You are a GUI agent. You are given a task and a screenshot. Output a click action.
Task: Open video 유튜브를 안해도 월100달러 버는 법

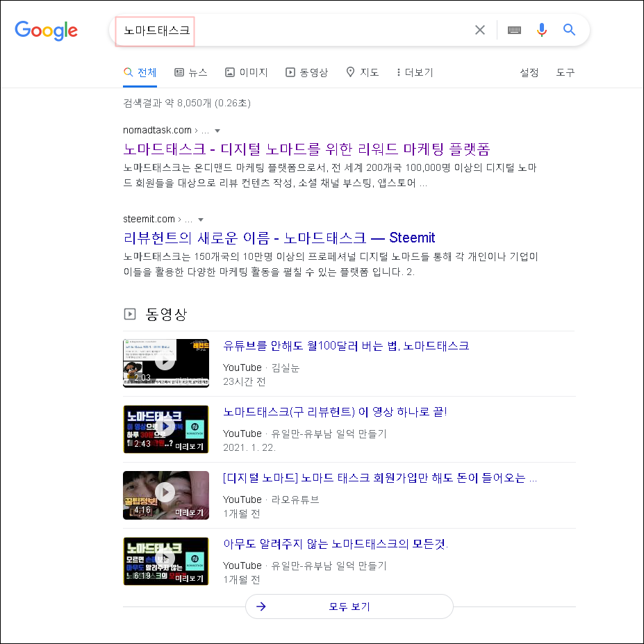point(346,346)
